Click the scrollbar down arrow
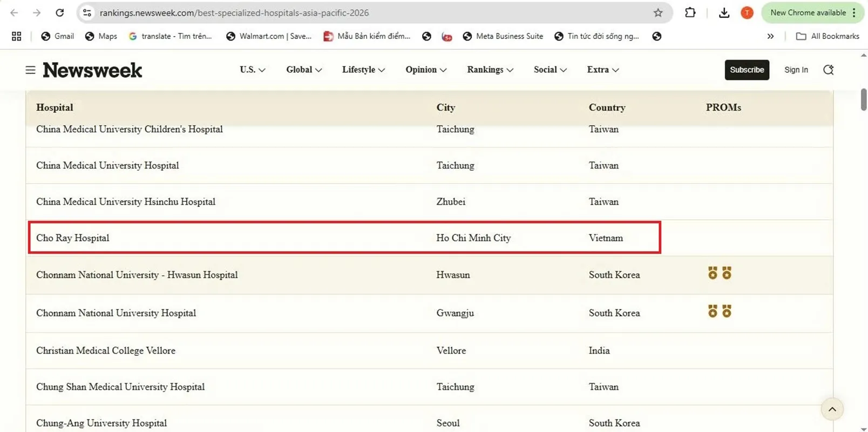 pos(864,429)
